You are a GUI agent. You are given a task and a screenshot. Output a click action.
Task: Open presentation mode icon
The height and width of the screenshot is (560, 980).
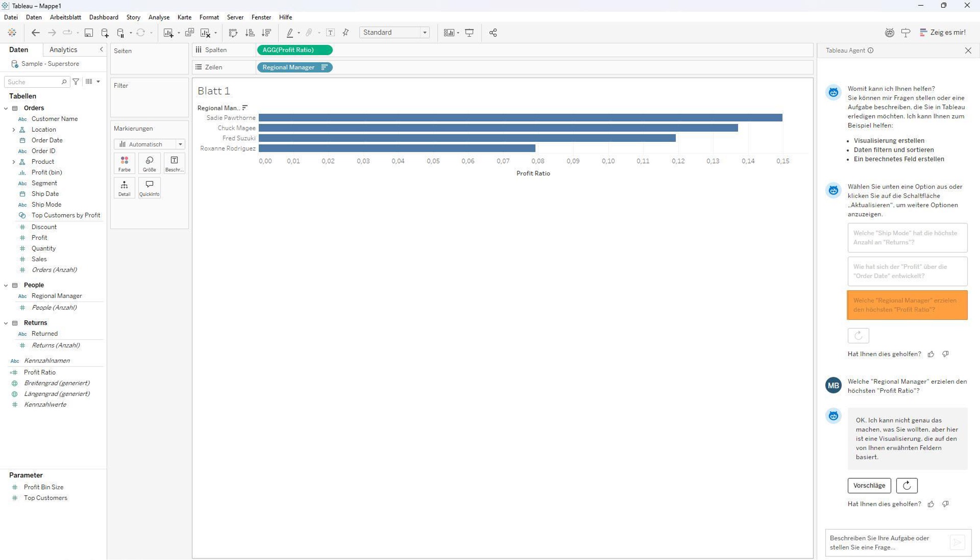pyautogui.click(x=469, y=33)
